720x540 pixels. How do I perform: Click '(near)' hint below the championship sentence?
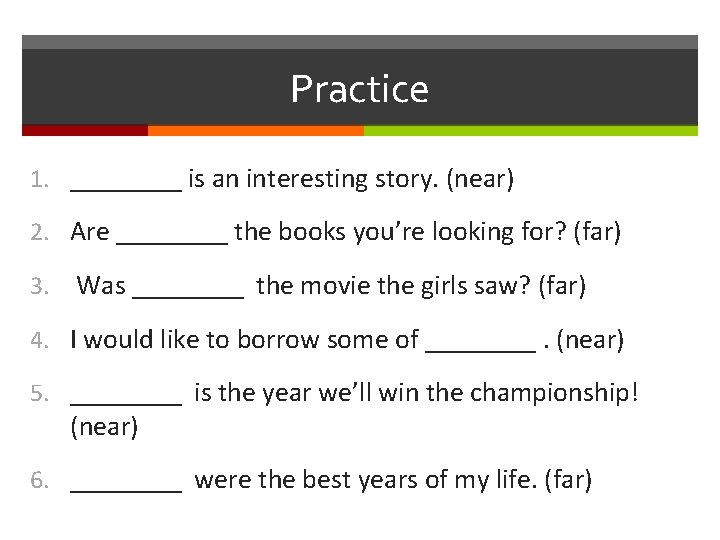tap(104, 427)
